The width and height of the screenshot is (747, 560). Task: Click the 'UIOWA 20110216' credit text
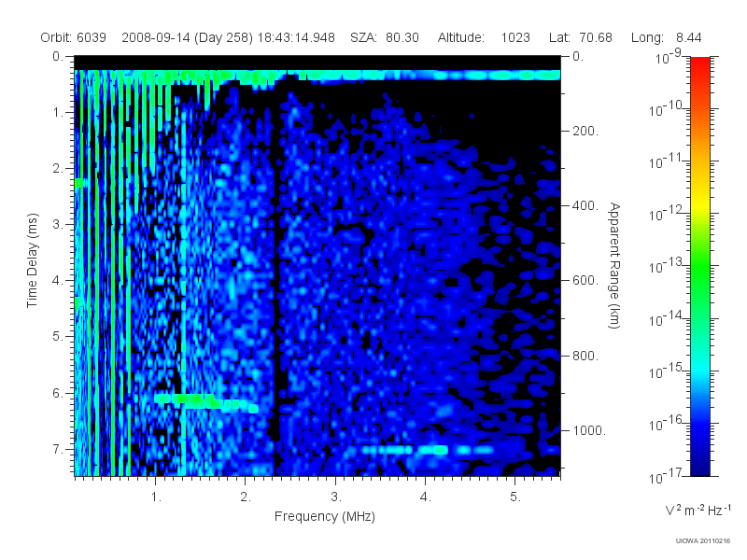pyautogui.click(x=703, y=541)
